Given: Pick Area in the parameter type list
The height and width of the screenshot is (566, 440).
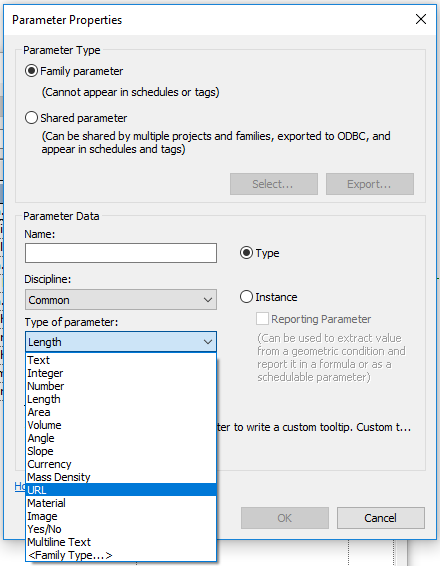Looking at the screenshot, I should click(x=121, y=412).
